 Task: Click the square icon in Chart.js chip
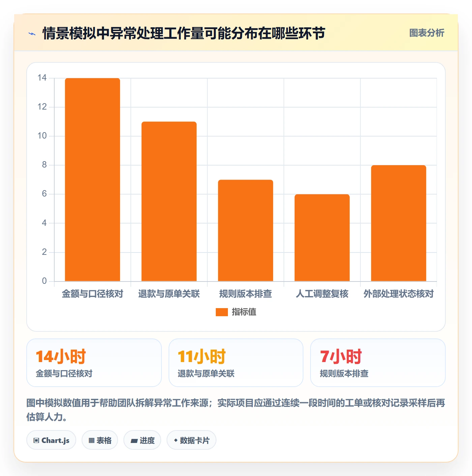36,441
